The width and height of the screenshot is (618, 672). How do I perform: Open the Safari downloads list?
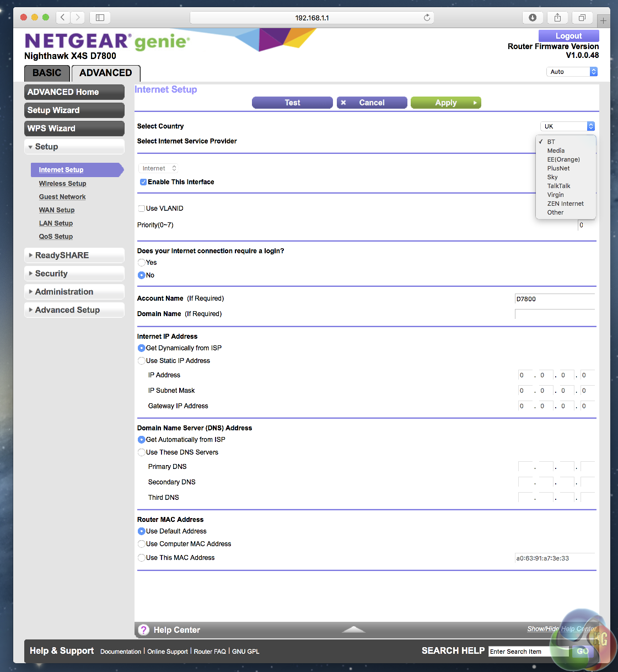[533, 18]
